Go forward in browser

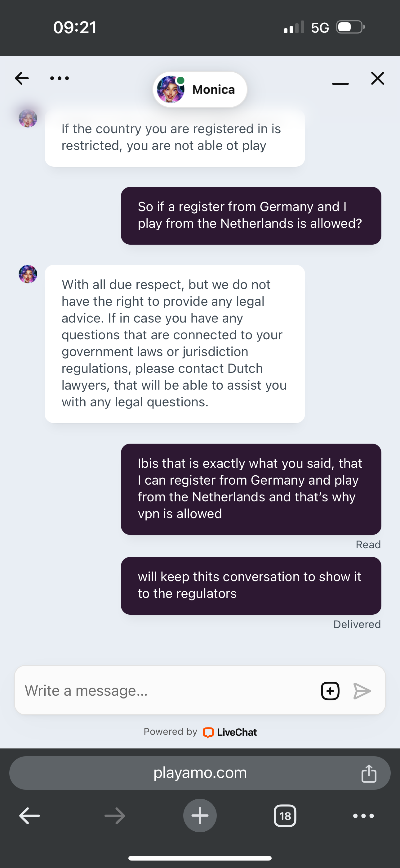pos(115,816)
